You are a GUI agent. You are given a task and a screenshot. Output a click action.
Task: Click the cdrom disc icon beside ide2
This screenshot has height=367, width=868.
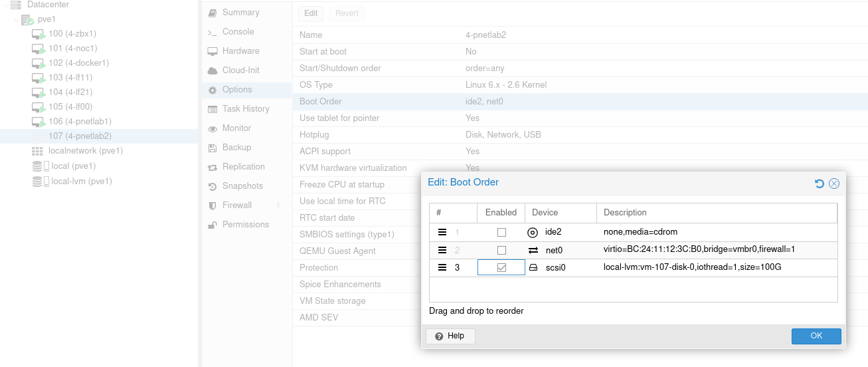pos(533,233)
